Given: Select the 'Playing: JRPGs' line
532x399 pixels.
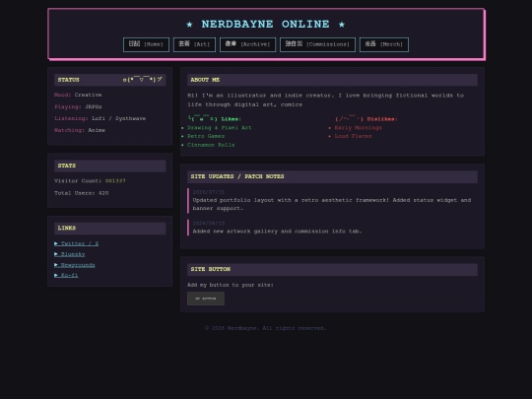Looking at the screenshot, I should point(78,106).
